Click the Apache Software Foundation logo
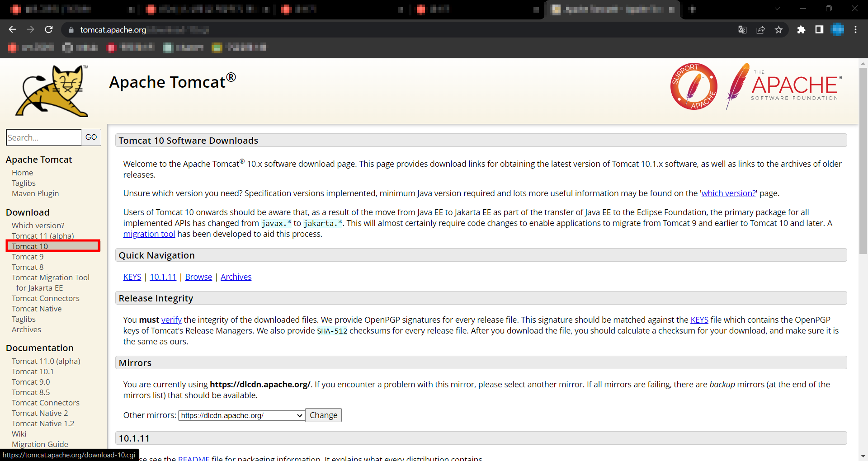868x461 pixels. point(784,86)
